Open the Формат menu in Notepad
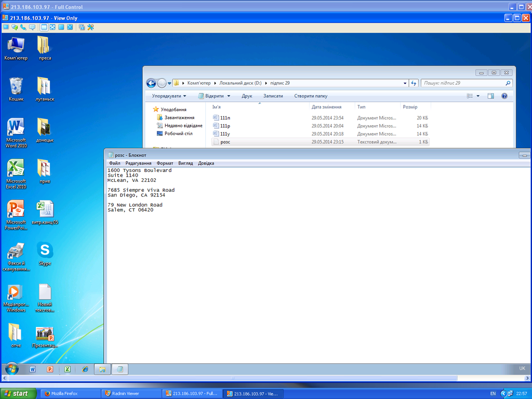 point(165,163)
